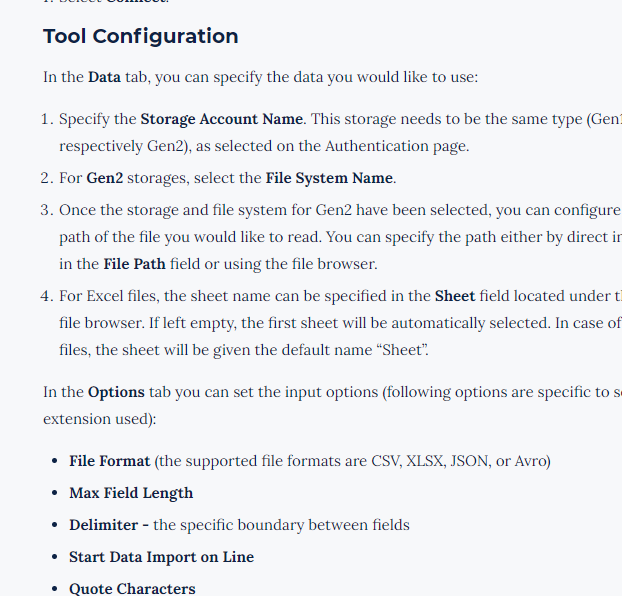This screenshot has width=622, height=596.
Task: Click the bold Data tab word
Action: point(104,77)
